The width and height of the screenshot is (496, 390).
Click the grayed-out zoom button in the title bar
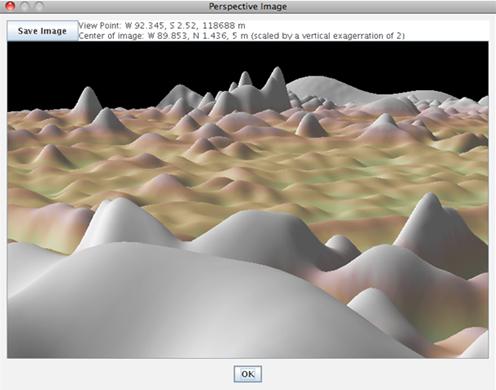[39, 6]
